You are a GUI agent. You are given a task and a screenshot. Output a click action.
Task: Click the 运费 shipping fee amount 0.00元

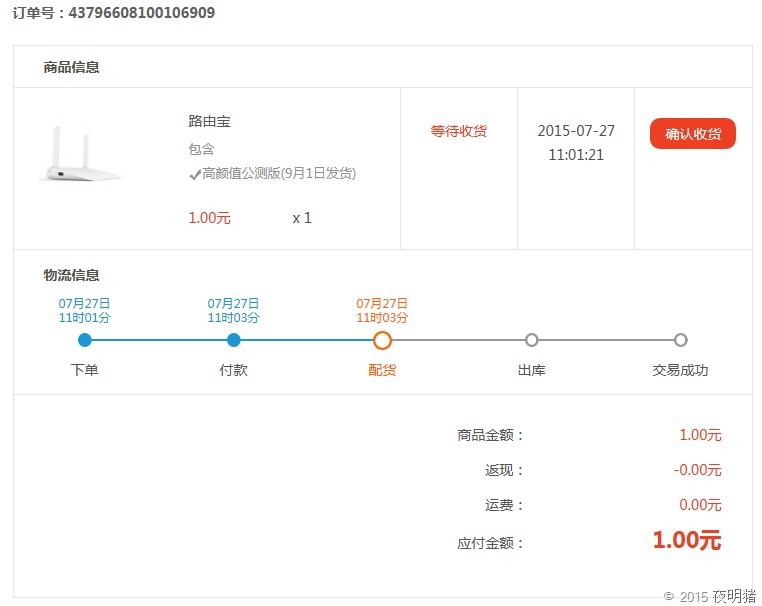pos(699,505)
